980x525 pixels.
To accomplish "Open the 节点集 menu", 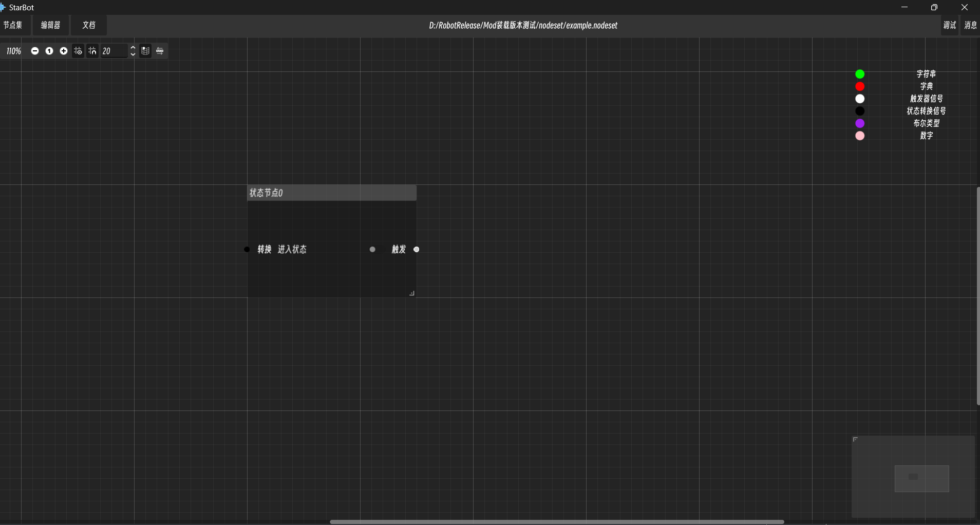I will click(x=13, y=25).
